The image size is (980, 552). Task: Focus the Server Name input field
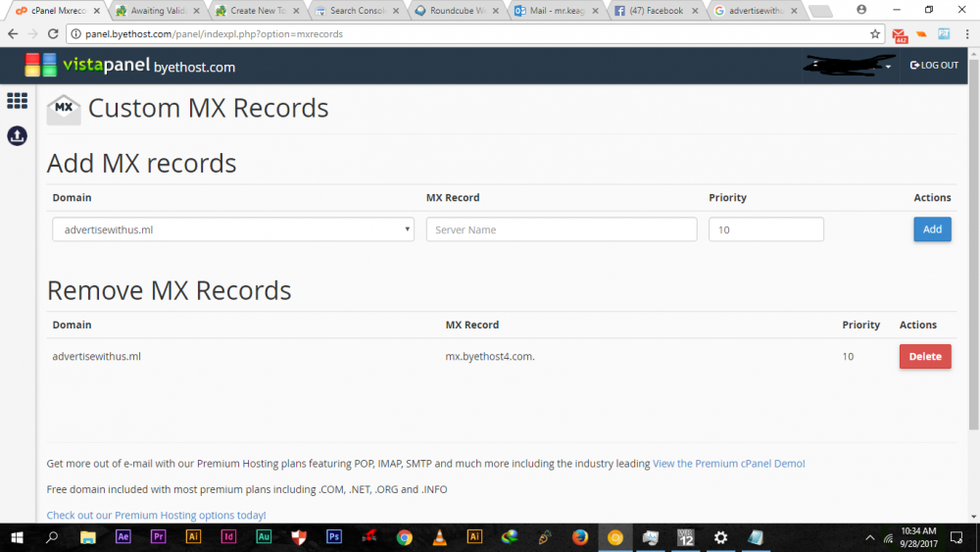point(562,229)
